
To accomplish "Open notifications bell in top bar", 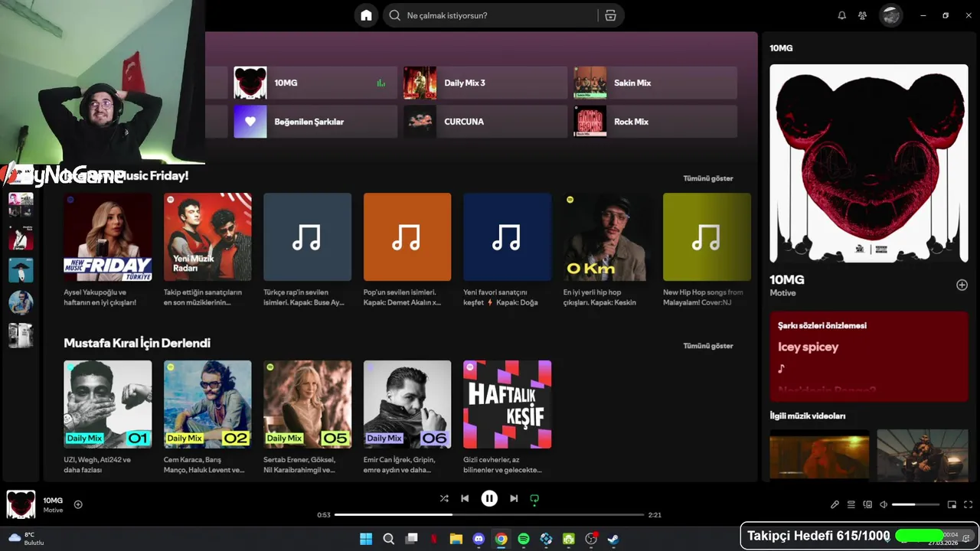I will [841, 15].
